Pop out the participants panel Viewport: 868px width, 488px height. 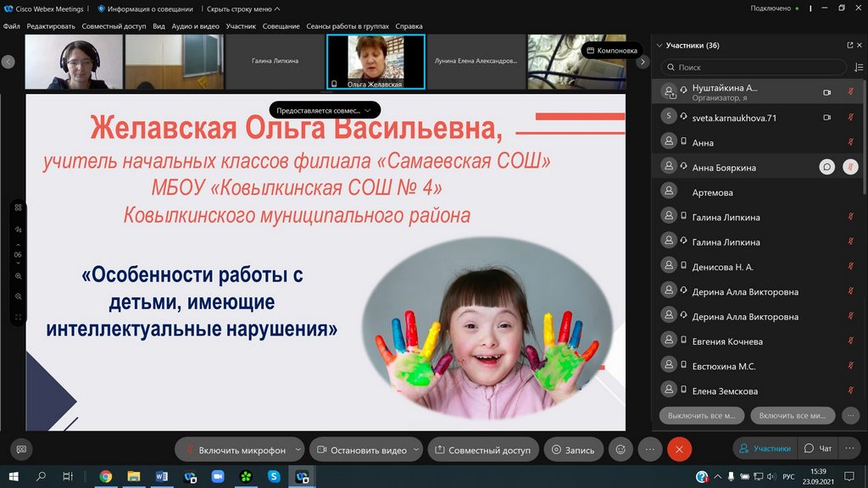click(x=849, y=46)
